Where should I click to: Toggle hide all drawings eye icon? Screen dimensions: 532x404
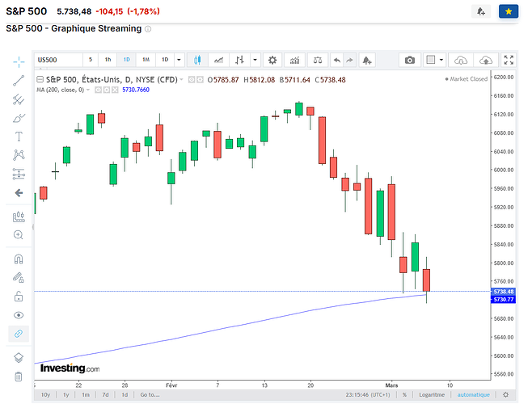tap(19, 315)
